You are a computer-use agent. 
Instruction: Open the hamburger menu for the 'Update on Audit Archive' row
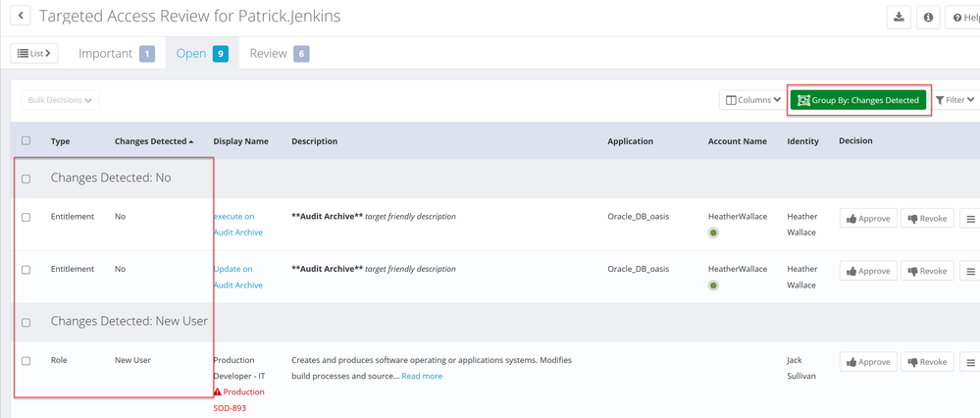[970, 271]
